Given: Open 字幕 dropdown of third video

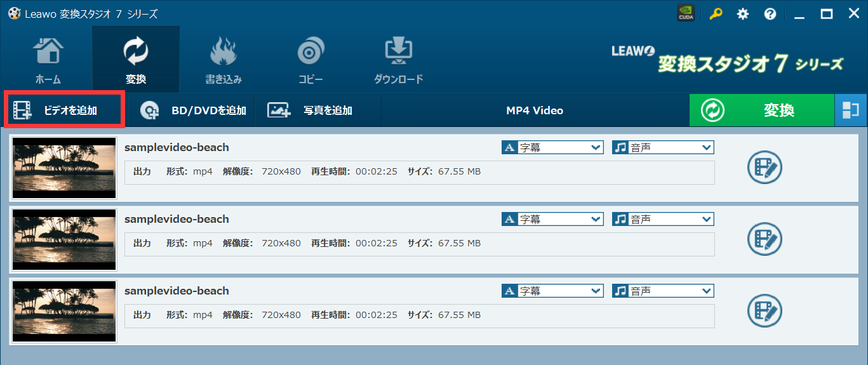Looking at the screenshot, I should 552,291.
